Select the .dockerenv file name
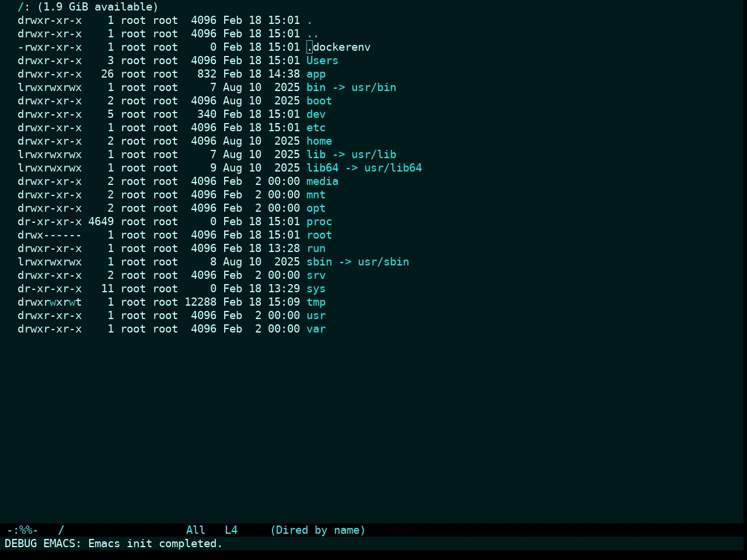Screen dimensions: 747x560 (x=338, y=47)
